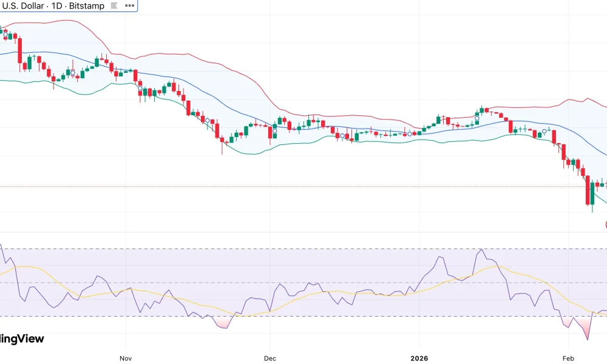
Task: Select the 2026 year marker
Action: coord(421,359)
